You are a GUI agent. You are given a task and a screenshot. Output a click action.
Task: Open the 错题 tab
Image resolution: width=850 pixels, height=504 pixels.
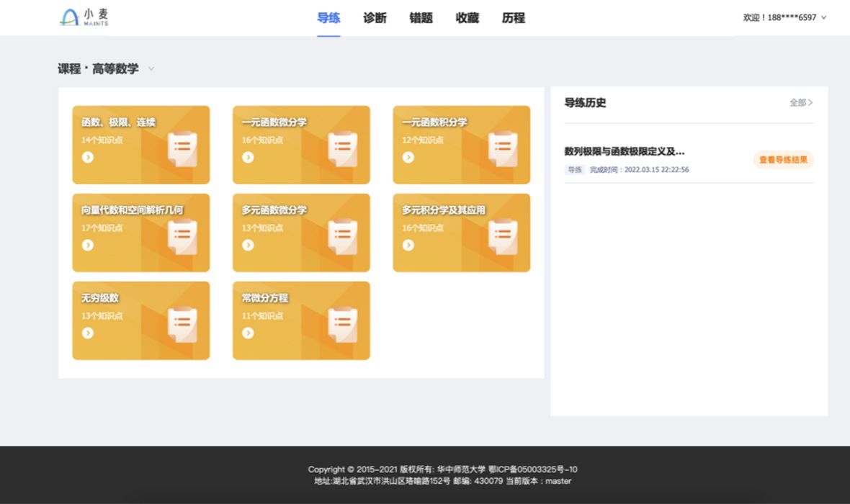pos(421,18)
